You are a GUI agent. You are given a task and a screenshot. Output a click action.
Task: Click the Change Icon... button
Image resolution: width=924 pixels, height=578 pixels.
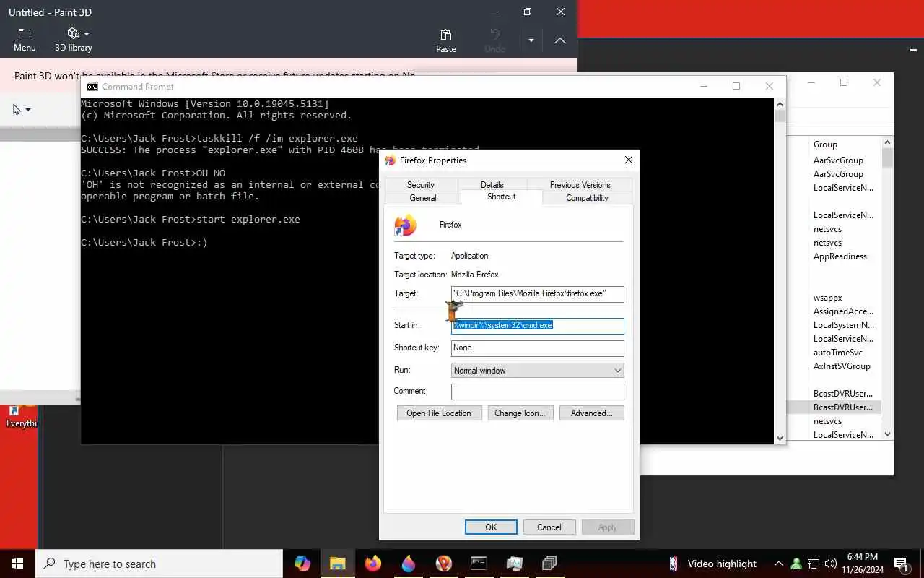(x=520, y=413)
